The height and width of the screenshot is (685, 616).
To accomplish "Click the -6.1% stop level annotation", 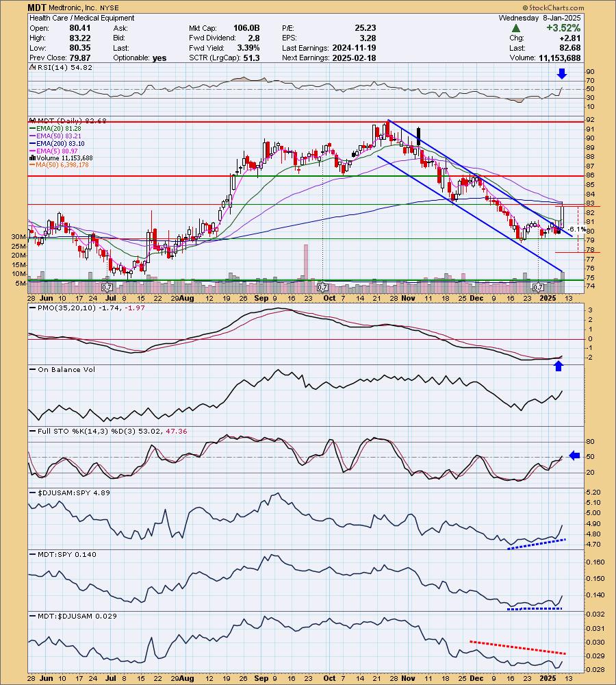I will [577, 229].
